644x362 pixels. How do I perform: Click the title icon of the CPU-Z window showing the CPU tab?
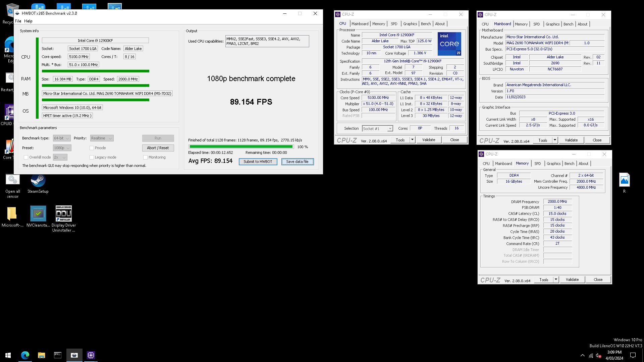(338, 14)
